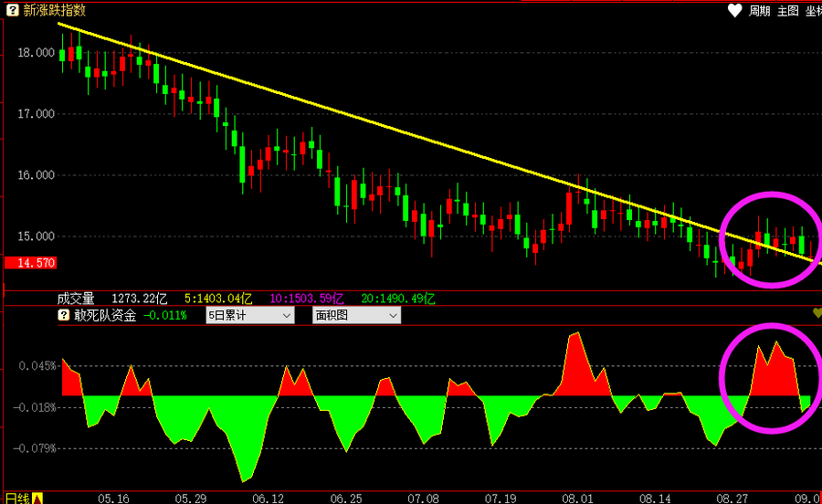Click the 日线 period label
This screenshot has height=504, width=822.
pyautogui.click(x=16, y=499)
